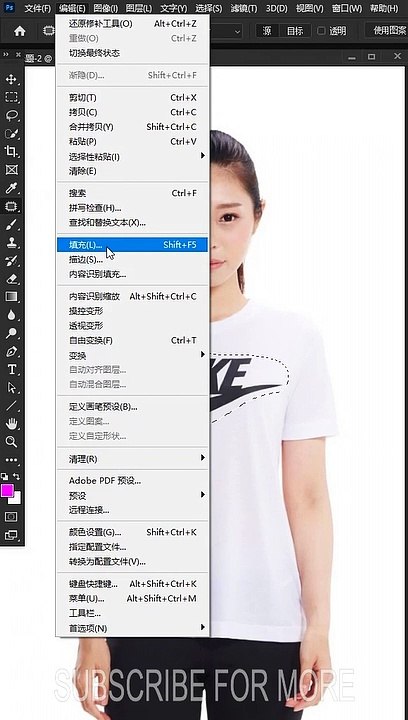Select the Dodge tool

(11, 333)
